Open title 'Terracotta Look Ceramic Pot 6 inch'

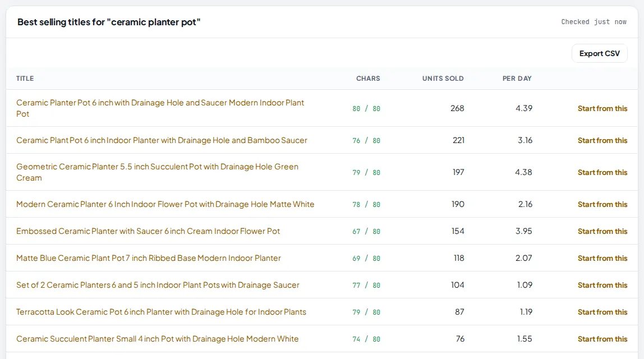pyautogui.click(x=161, y=312)
